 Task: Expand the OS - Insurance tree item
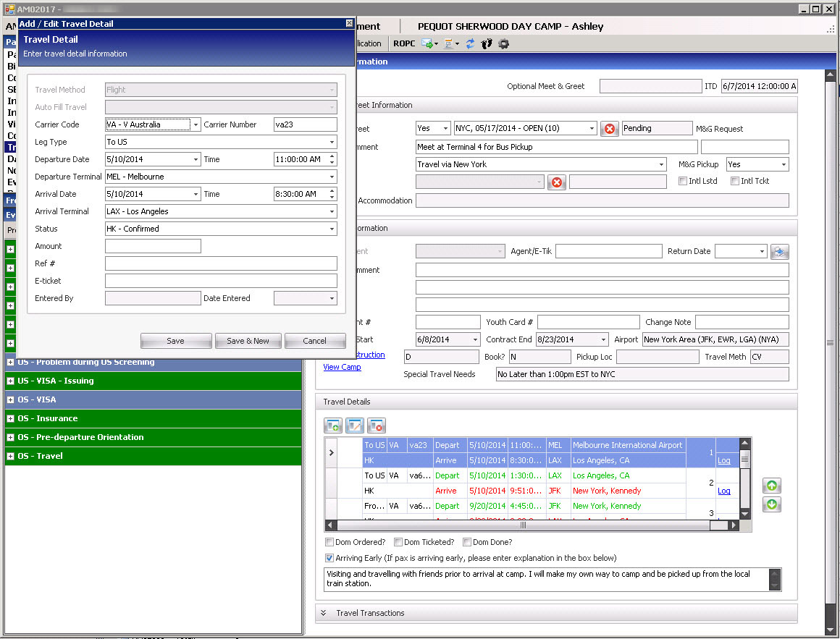(11, 418)
